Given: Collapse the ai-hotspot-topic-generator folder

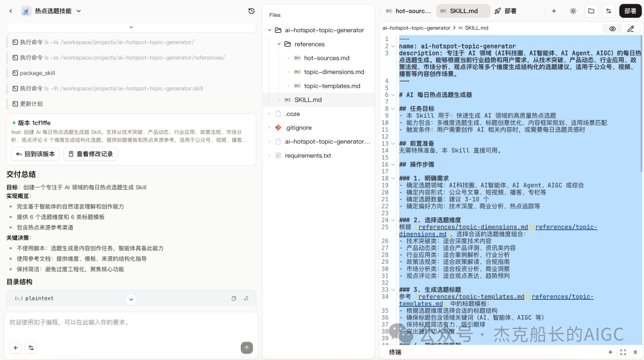Looking at the screenshot, I should click(x=270, y=30).
